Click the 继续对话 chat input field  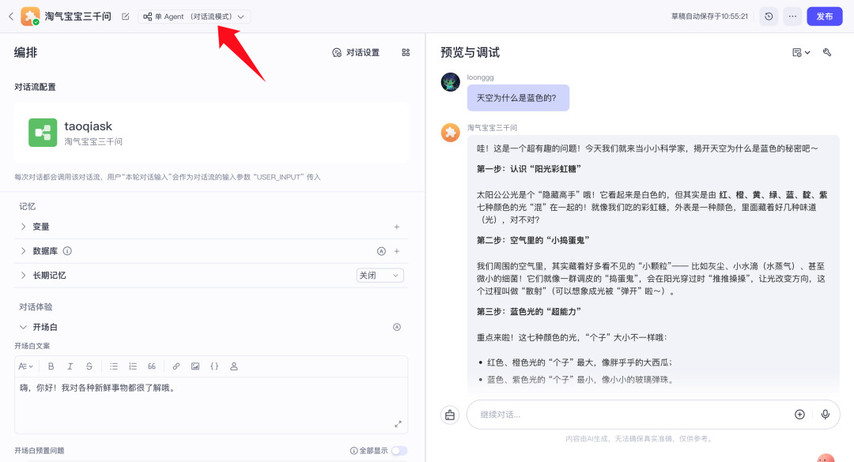pos(630,414)
